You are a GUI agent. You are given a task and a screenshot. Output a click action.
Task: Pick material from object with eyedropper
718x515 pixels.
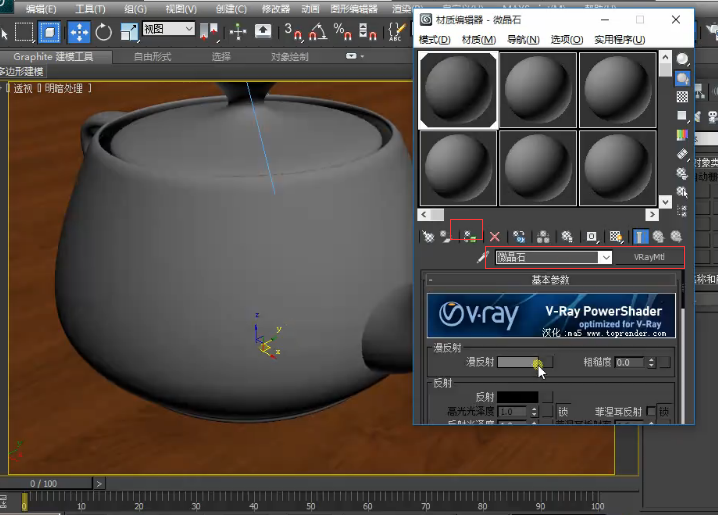click(x=482, y=258)
